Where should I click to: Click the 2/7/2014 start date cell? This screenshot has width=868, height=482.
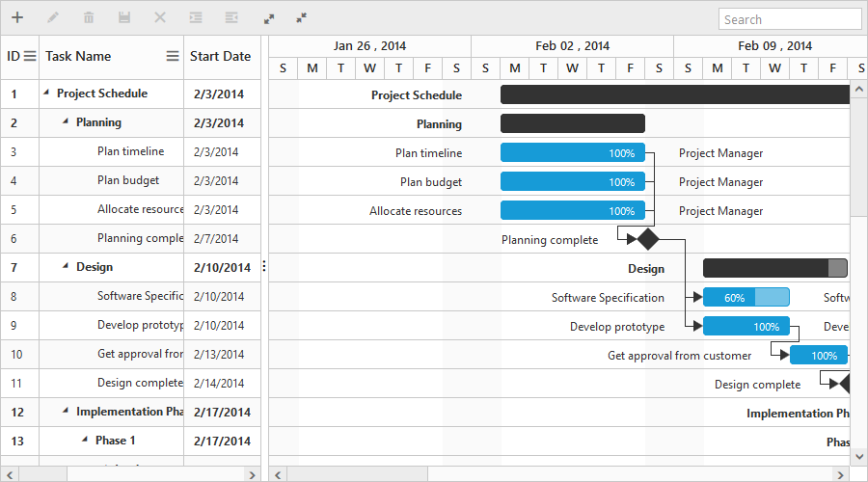(222, 238)
